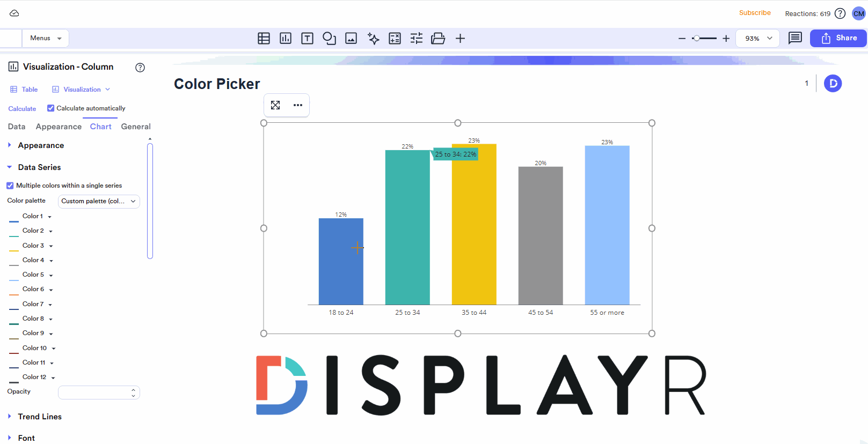Expand the Trend Lines section
Viewport: 868px width, 444px height.
39,417
